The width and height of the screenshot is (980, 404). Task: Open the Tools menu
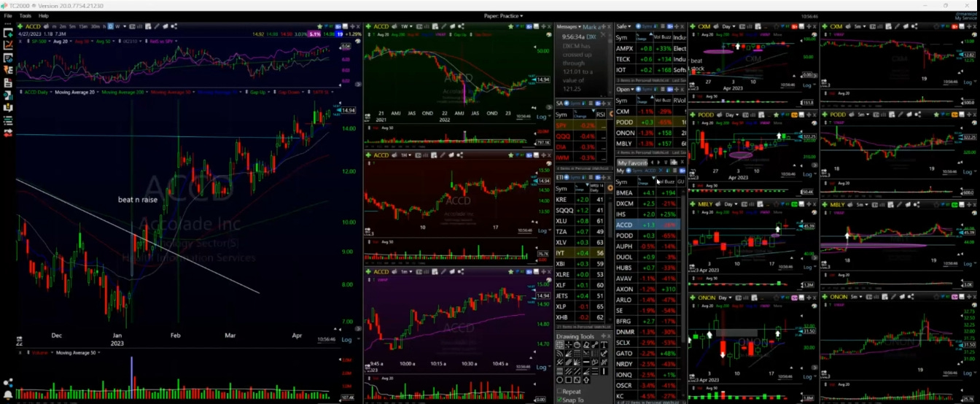(26, 15)
